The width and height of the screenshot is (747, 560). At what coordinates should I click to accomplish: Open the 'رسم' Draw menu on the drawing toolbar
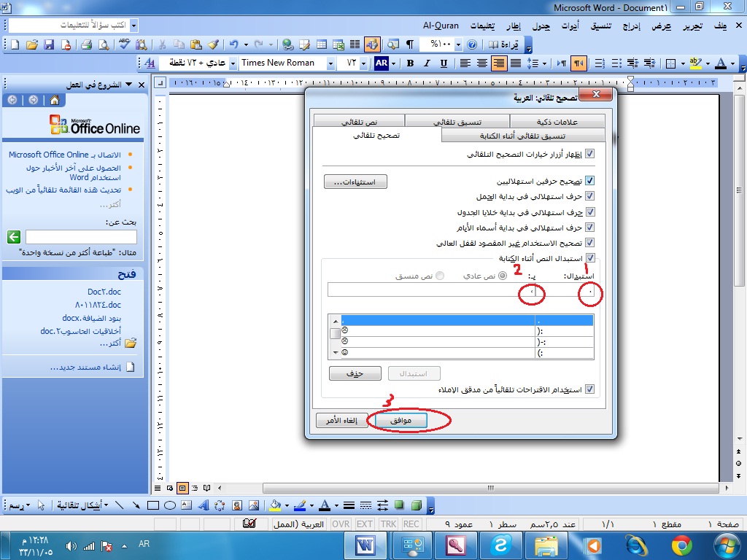point(20,505)
